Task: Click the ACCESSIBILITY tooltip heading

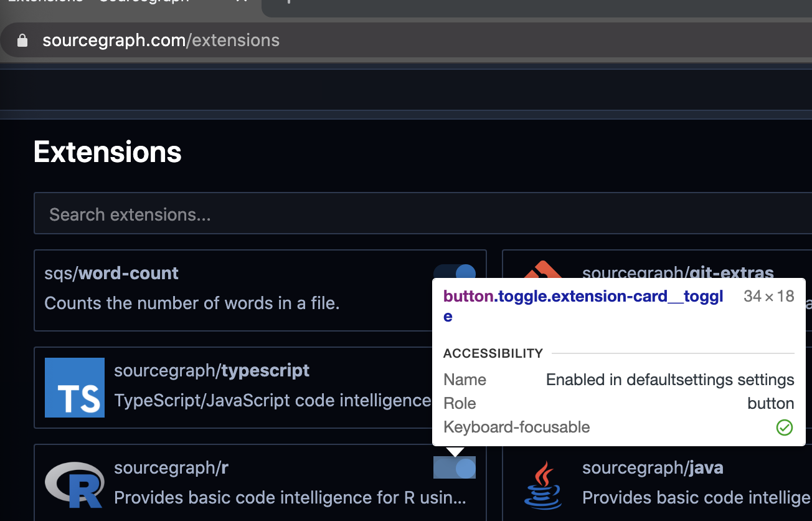Action: pyautogui.click(x=493, y=353)
